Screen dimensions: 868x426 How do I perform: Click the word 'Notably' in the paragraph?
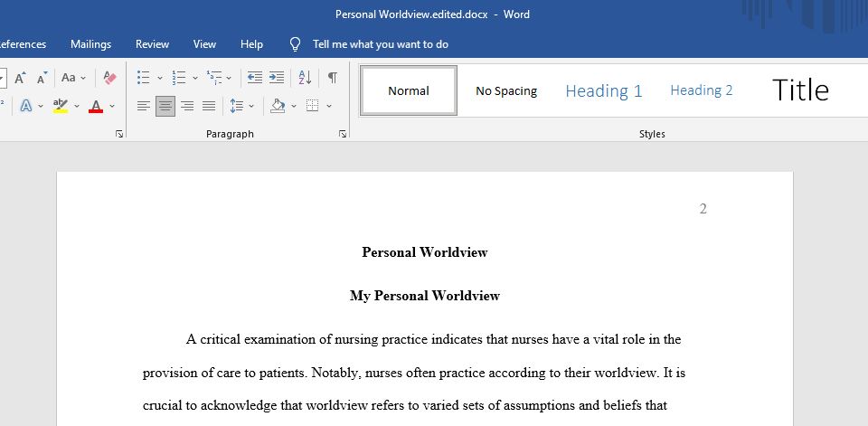336,373
